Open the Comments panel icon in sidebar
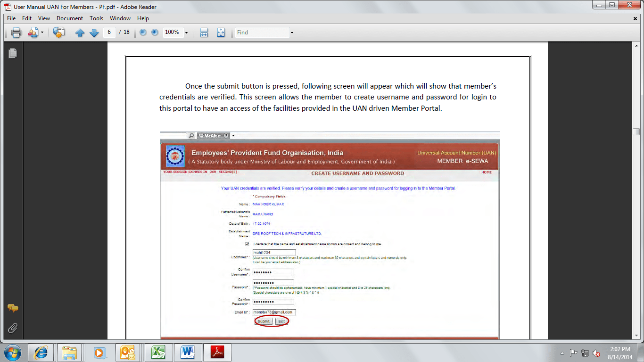The image size is (644, 362). click(x=13, y=308)
